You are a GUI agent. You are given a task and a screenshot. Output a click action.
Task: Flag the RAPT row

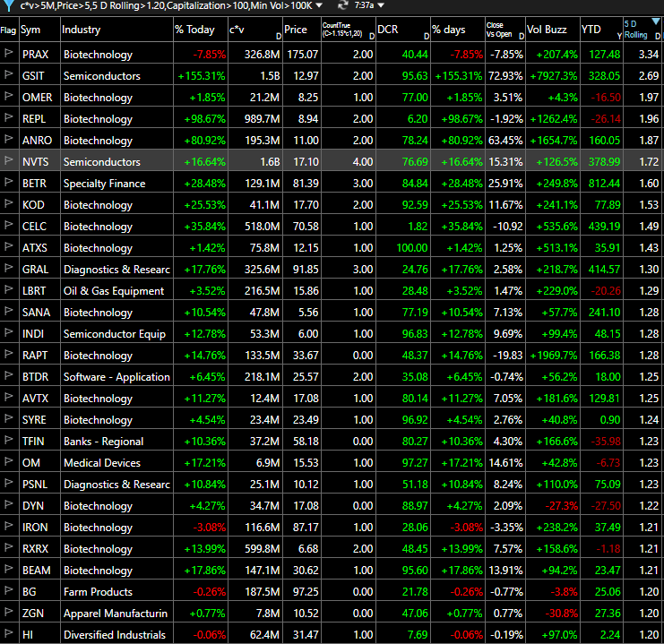coord(8,354)
